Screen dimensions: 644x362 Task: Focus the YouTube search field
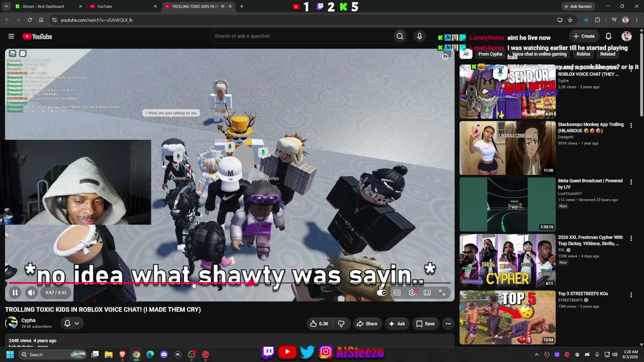(x=302, y=36)
